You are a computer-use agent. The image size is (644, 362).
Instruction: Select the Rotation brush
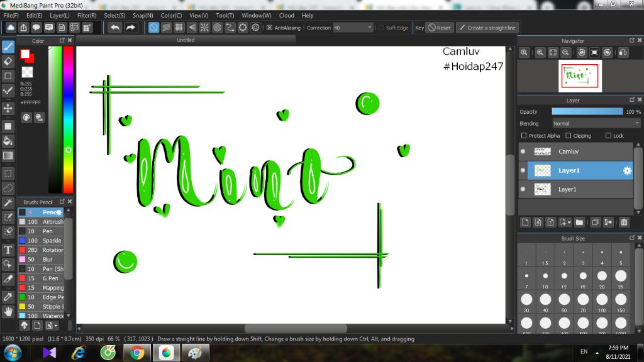(41, 250)
